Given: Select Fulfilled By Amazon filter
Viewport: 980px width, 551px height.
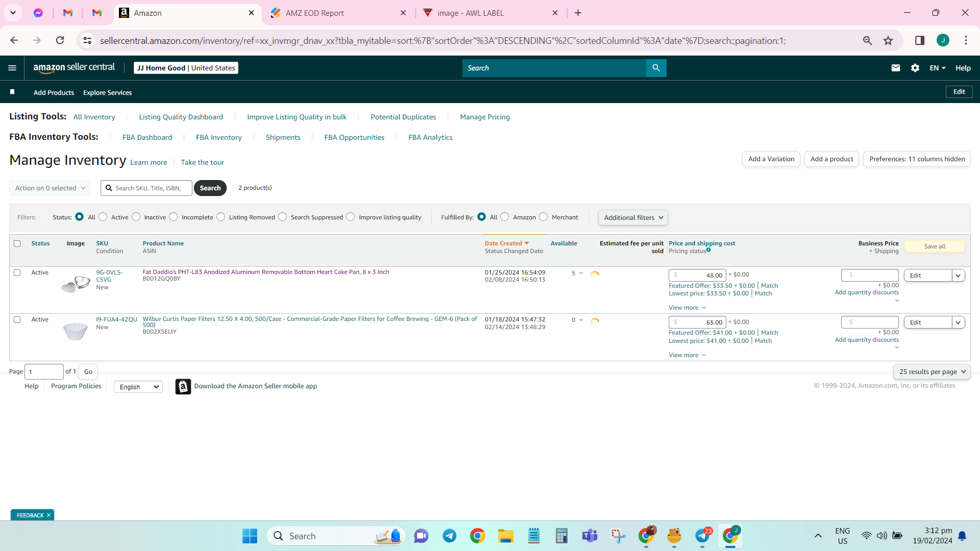Looking at the screenshot, I should click(504, 217).
